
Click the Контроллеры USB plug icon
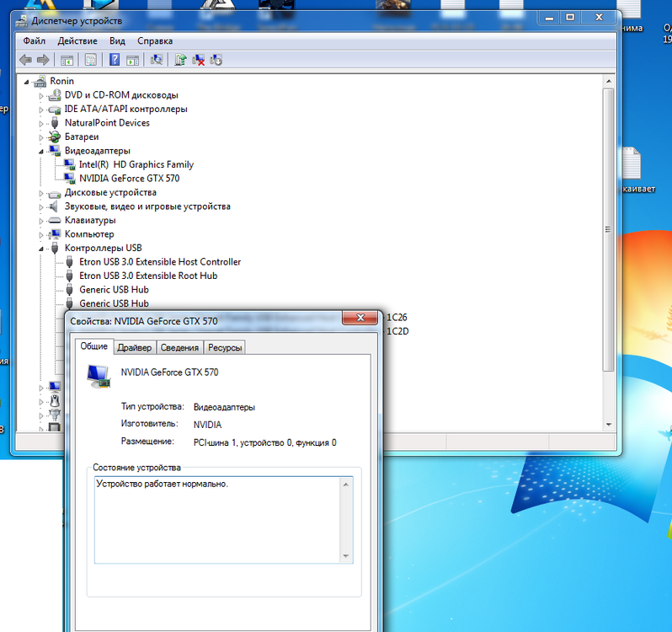point(55,248)
